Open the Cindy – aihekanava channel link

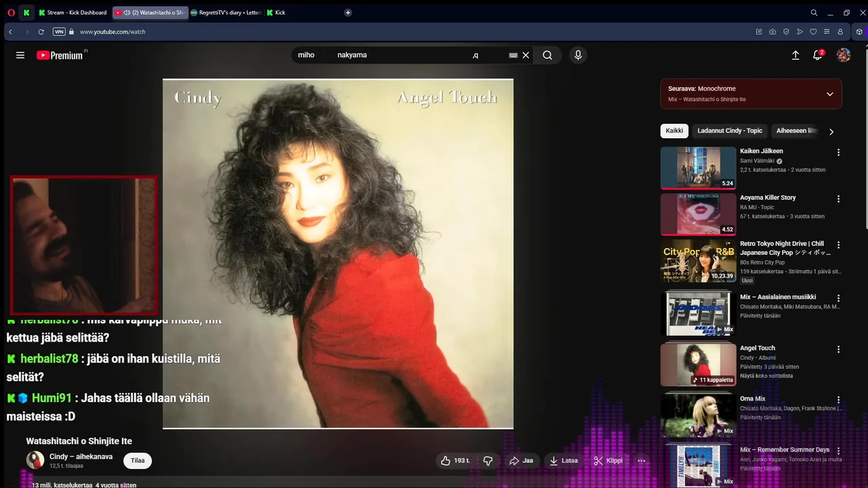click(81, 457)
